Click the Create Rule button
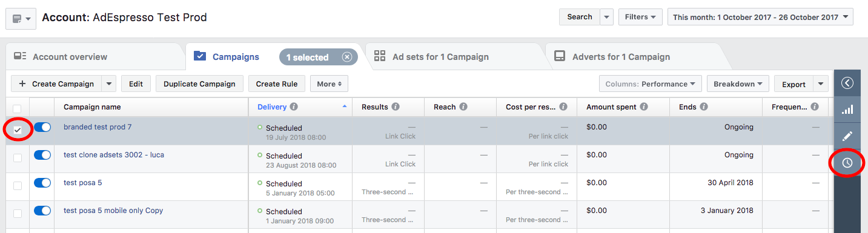The width and height of the screenshot is (868, 233). (x=276, y=84)
